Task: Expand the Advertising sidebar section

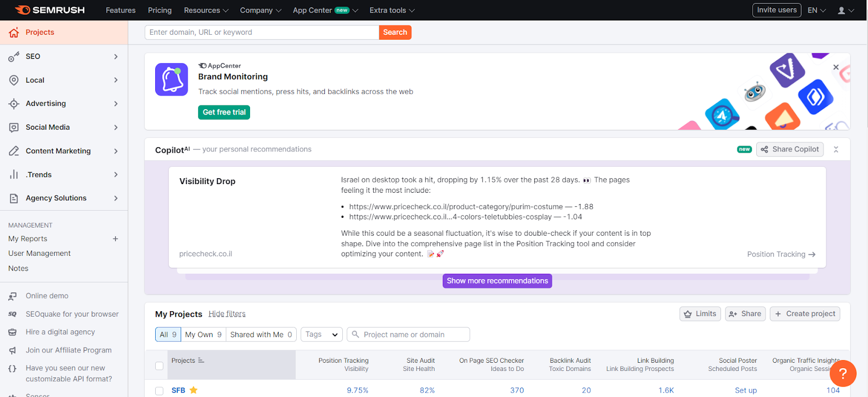Action: [116, 104]
